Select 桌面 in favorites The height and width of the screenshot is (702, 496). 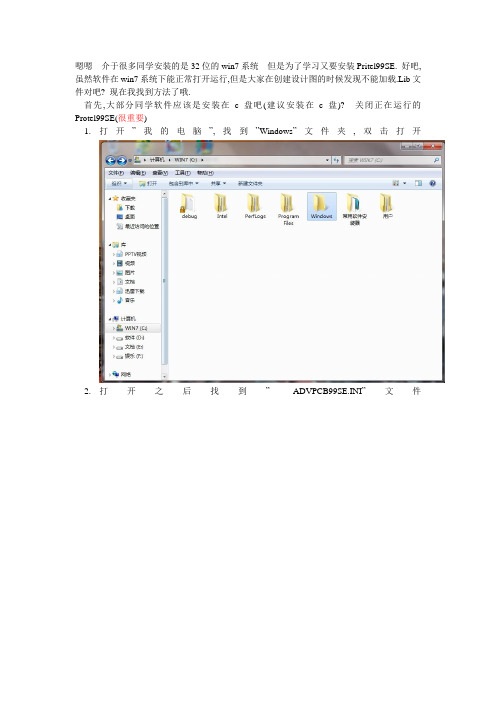pyautogui.click(x=126, y=217)
